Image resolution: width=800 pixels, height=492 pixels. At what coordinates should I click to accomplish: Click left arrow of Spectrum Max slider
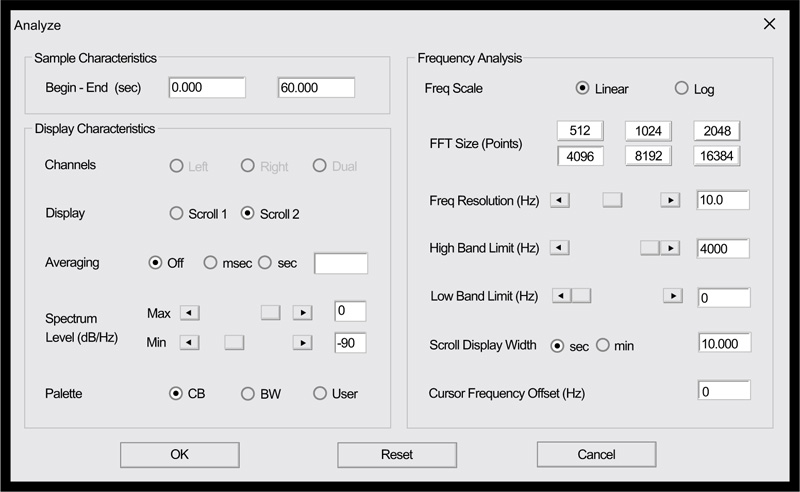(x=190, y=312)
